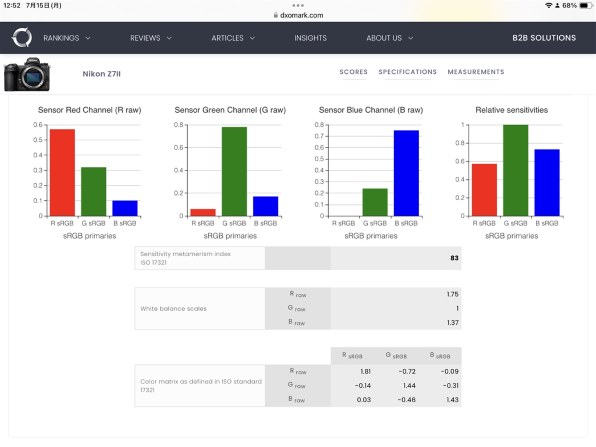Click color matrix value -0.09
The height and width of the screenshot is (447, 596).
coord(450,371)
